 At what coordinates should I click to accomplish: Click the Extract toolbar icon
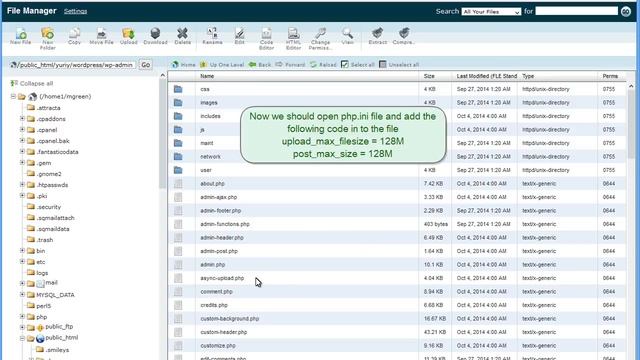click(x=378, y=36)
